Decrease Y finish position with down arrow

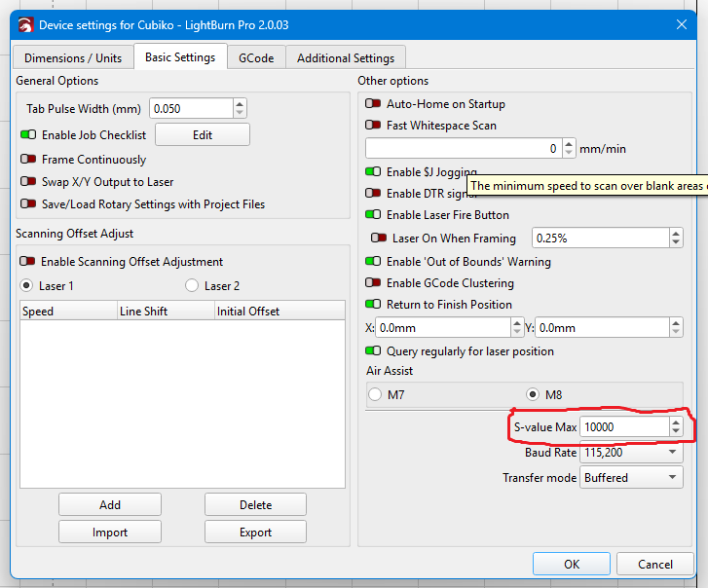point(676,333)
